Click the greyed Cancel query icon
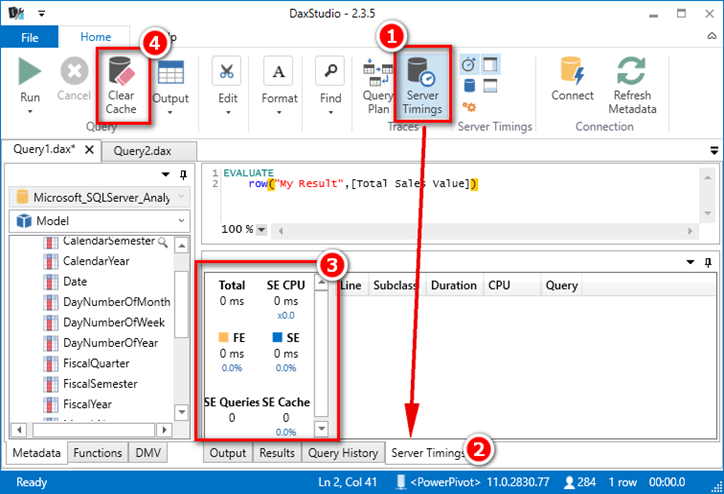The height and width of the screenshot is (494, 724). coord(74,71)
